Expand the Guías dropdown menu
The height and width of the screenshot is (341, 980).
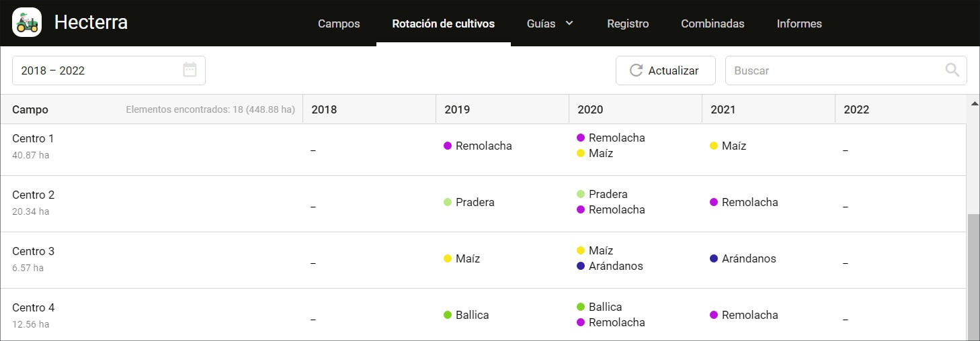(x=550, y=23)
